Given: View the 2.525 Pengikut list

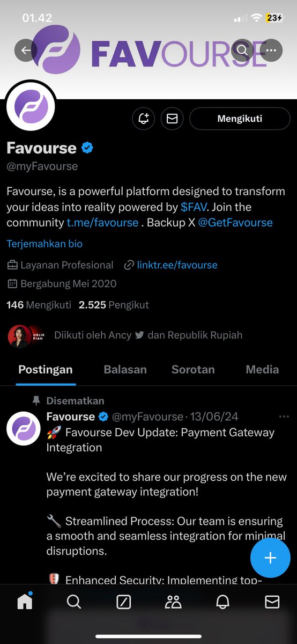Looking at the screenshot, I should 114,305.
